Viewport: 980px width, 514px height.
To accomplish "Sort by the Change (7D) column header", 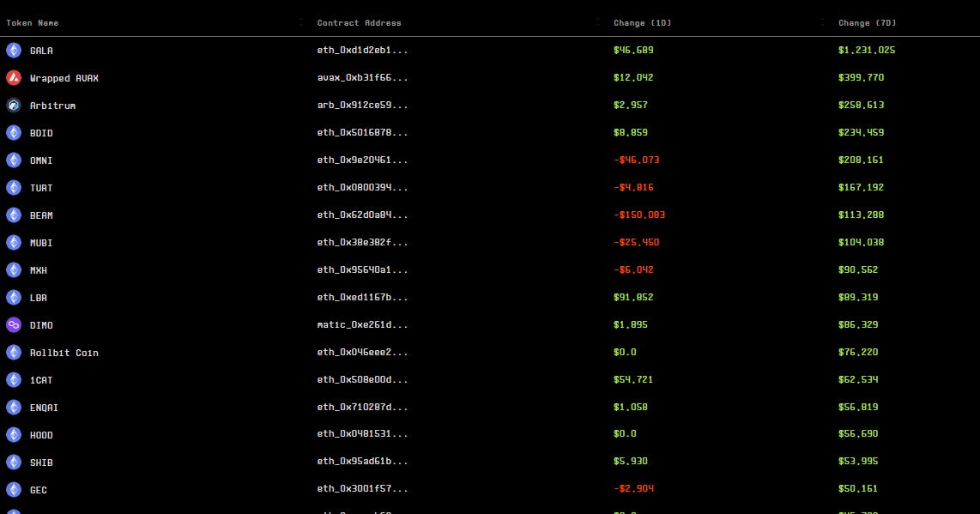I will tap(868, 23).
